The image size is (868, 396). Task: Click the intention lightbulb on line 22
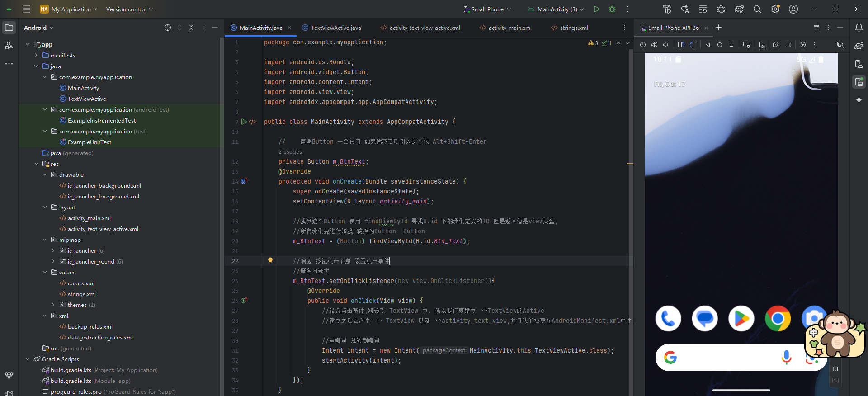click(270, 261)
